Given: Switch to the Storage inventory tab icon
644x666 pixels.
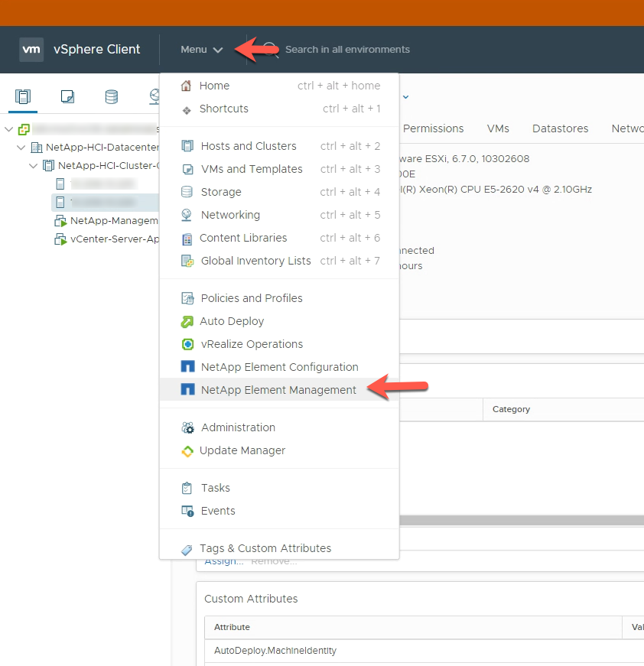Looking at the screenshot, I should pyautogui.click(x=112, y=97).
